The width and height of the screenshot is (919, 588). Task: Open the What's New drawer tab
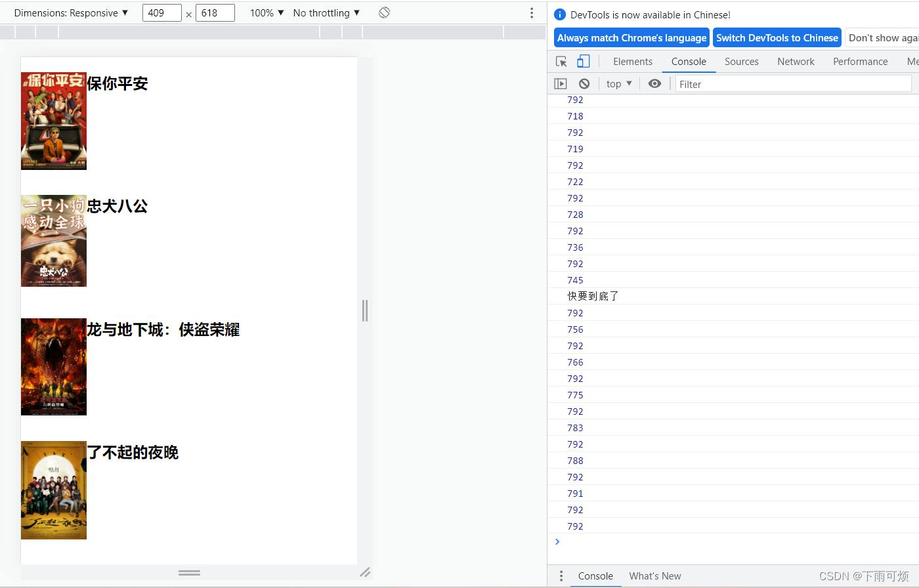pos(655,576)
